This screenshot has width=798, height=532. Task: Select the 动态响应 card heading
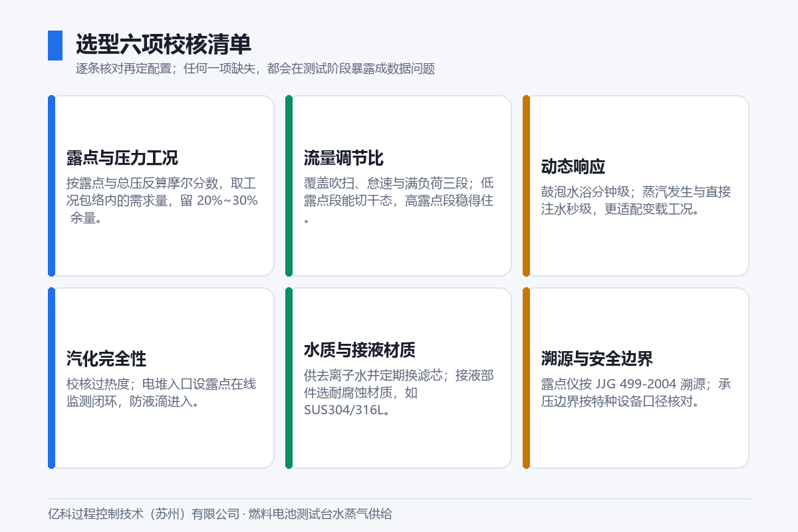point(573,167)
